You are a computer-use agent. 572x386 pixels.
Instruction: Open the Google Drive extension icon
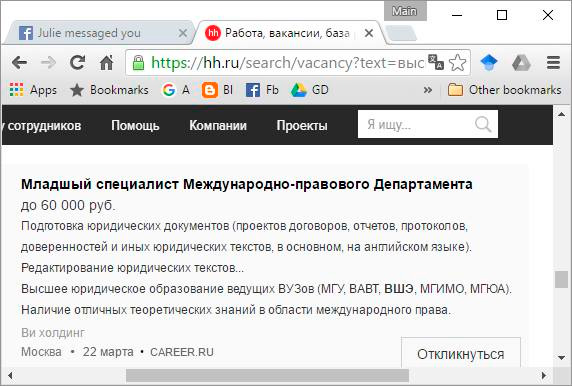click(x=521, y=63)
